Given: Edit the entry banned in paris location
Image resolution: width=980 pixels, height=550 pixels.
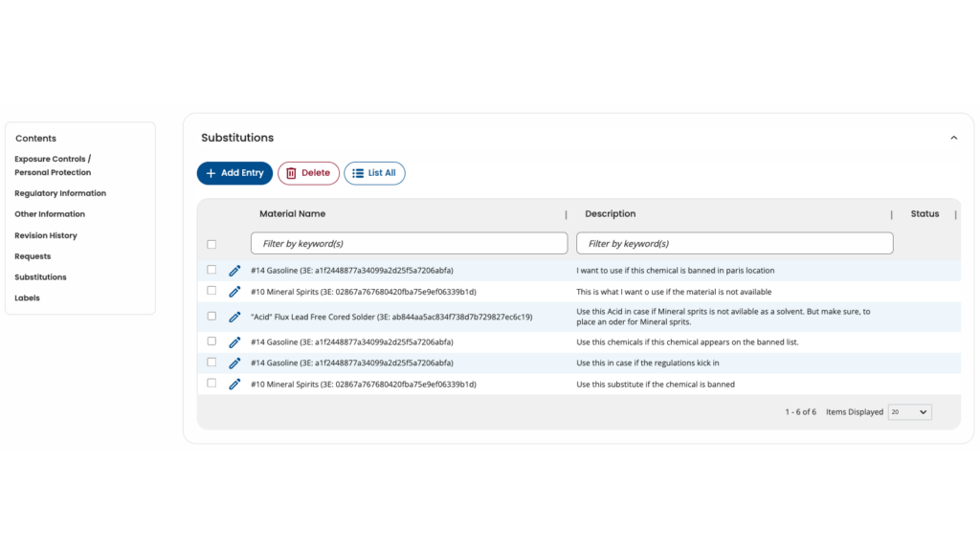Looking at the screenshot, I should click(234, 271).
